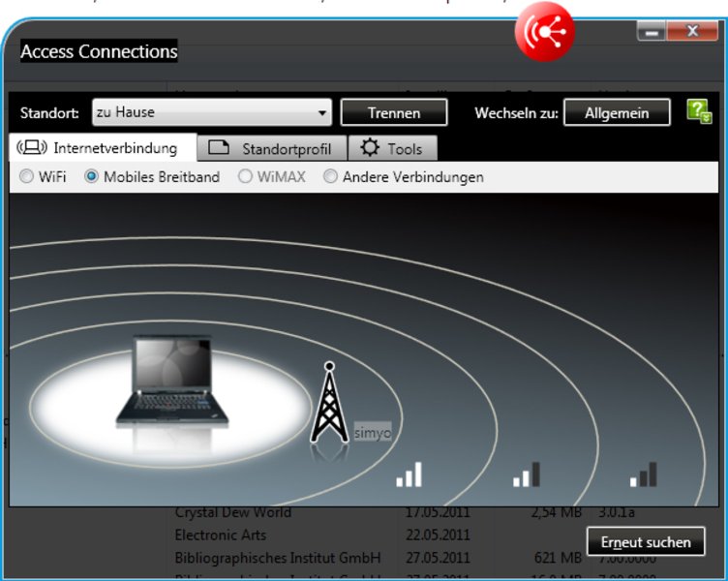Click the 22.05.2011 date in background list
Screen dimensions: 728x581
pos(438,535)
